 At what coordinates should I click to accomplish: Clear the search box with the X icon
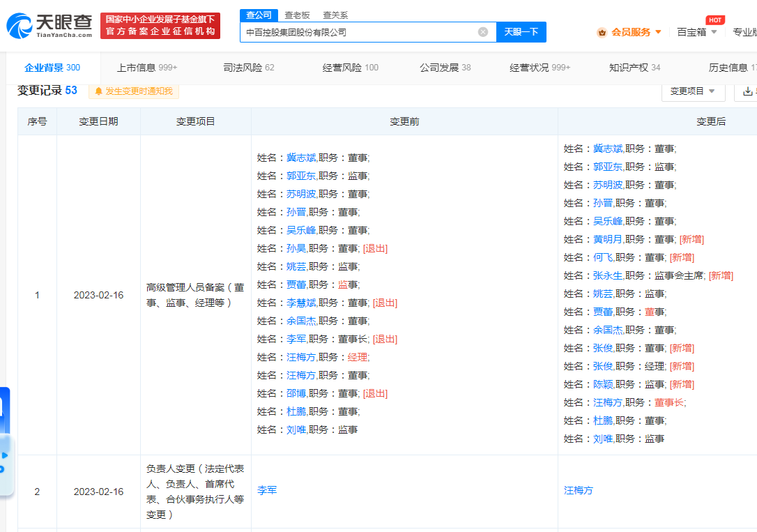click(483, 32)
